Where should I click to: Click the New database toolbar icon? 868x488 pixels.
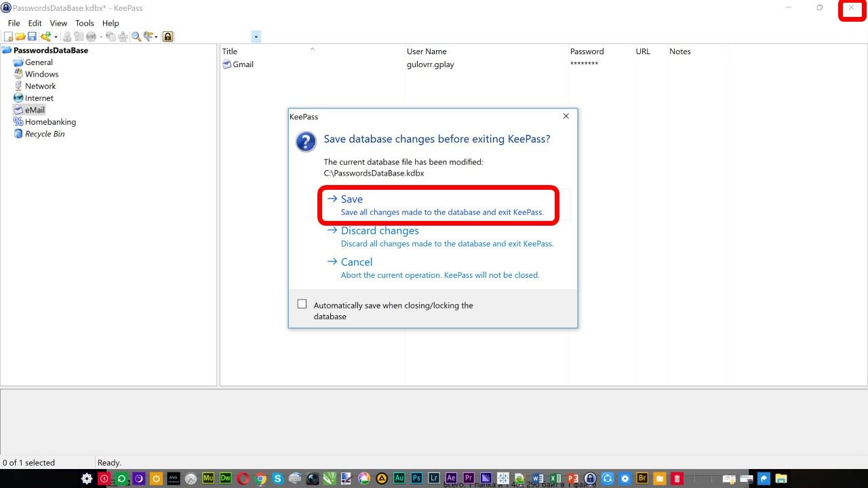pyautogui.click(x=9, y=37)
